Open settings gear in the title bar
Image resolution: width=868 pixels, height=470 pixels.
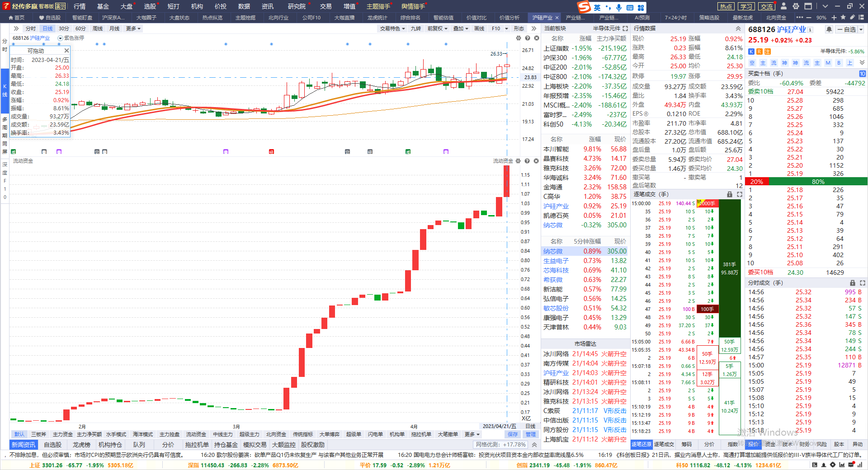pyautogui.click(x=796, y=6)
